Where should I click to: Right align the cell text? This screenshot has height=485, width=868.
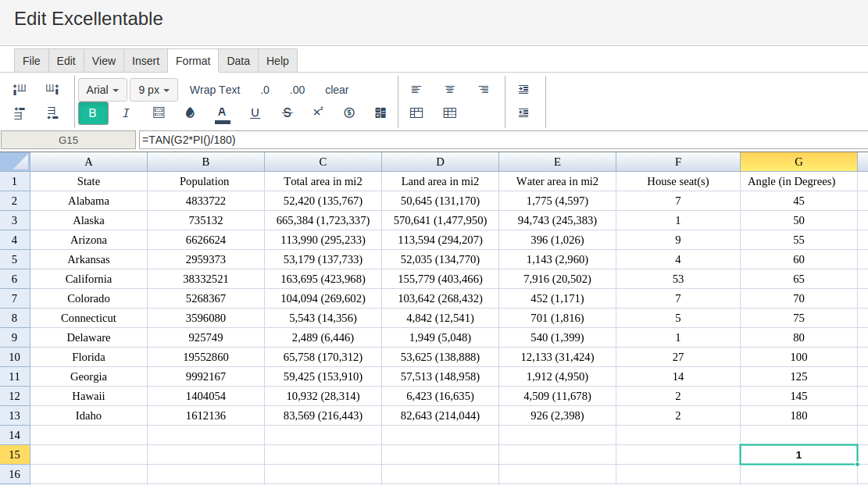click(x=484, y=90)
